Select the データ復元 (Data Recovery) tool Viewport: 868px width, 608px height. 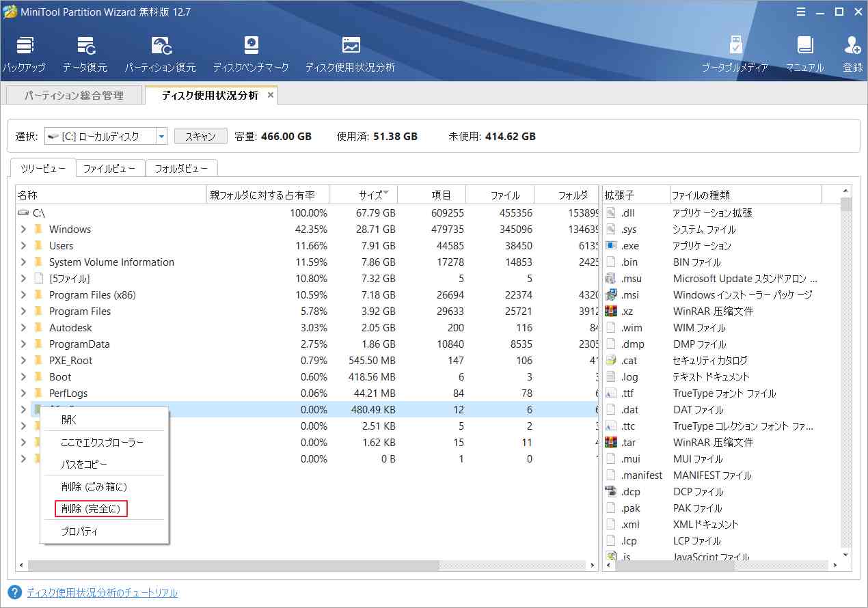(x=87, y=51)
